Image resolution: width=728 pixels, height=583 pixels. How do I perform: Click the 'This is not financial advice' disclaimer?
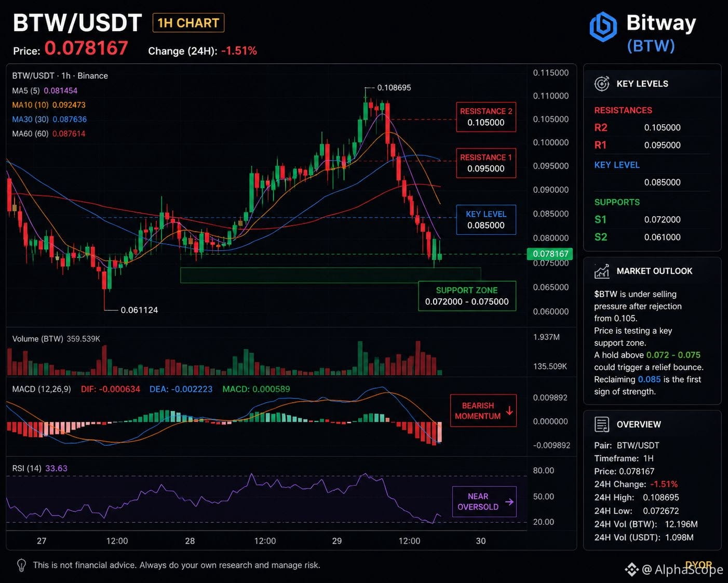(x=177, y=565)
